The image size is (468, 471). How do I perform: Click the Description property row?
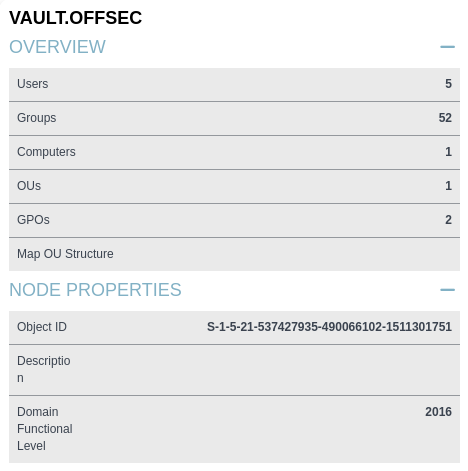[x=234, y=370]
